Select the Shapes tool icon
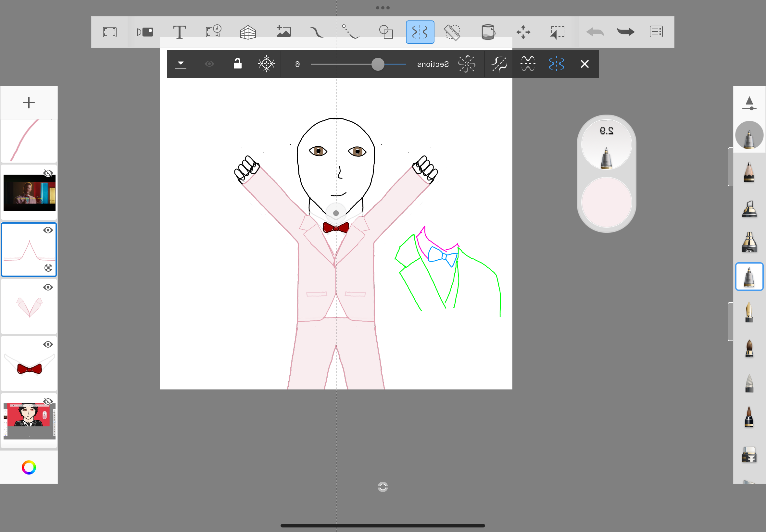The height and width of the screenshot is (532, 766). click(x=386, y=32)
